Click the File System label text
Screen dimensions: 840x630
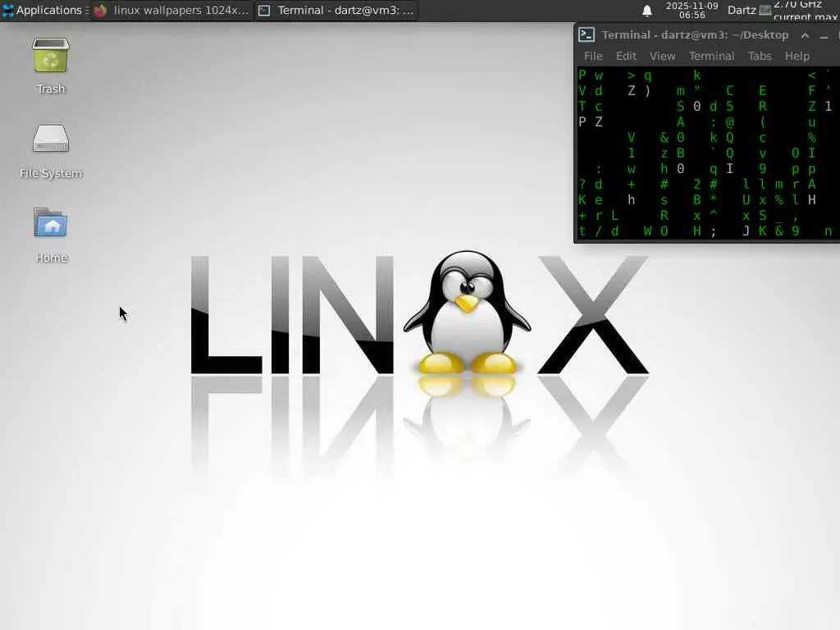51,173
